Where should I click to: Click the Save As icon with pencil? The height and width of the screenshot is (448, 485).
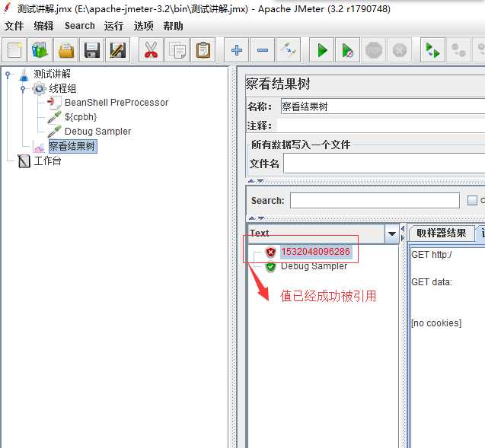[118, 50]
